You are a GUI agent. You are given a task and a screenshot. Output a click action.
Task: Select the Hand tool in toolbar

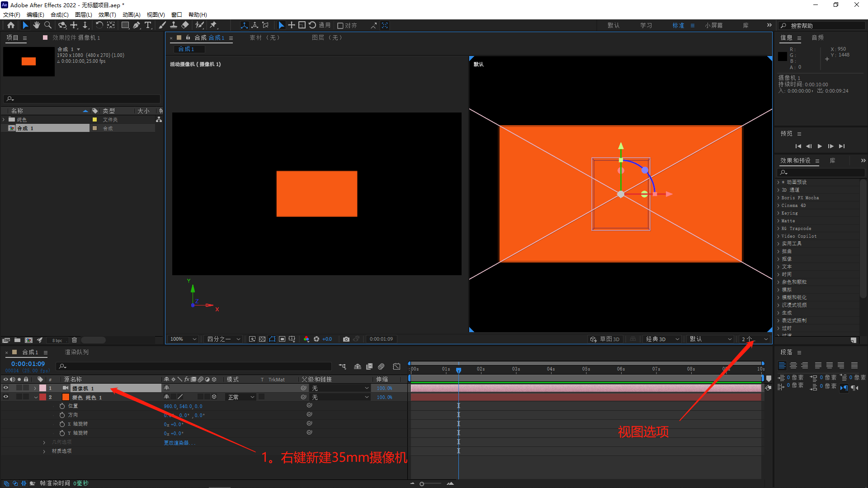37,25
